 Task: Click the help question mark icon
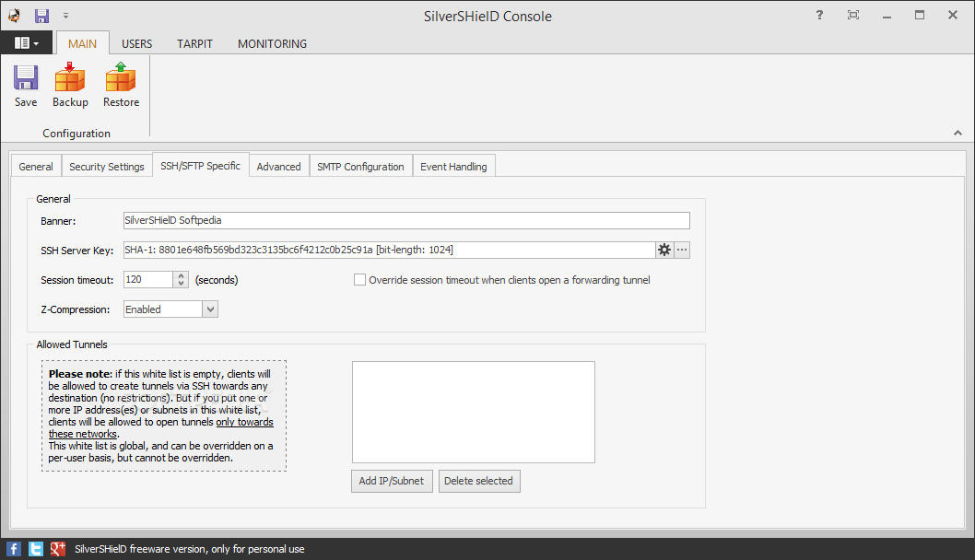point(819,15)
